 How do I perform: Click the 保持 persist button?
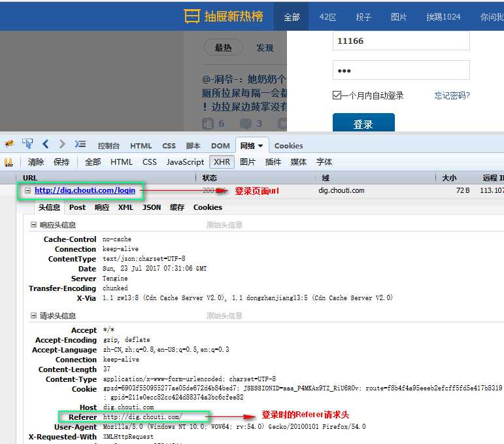(x=61, y=162)
